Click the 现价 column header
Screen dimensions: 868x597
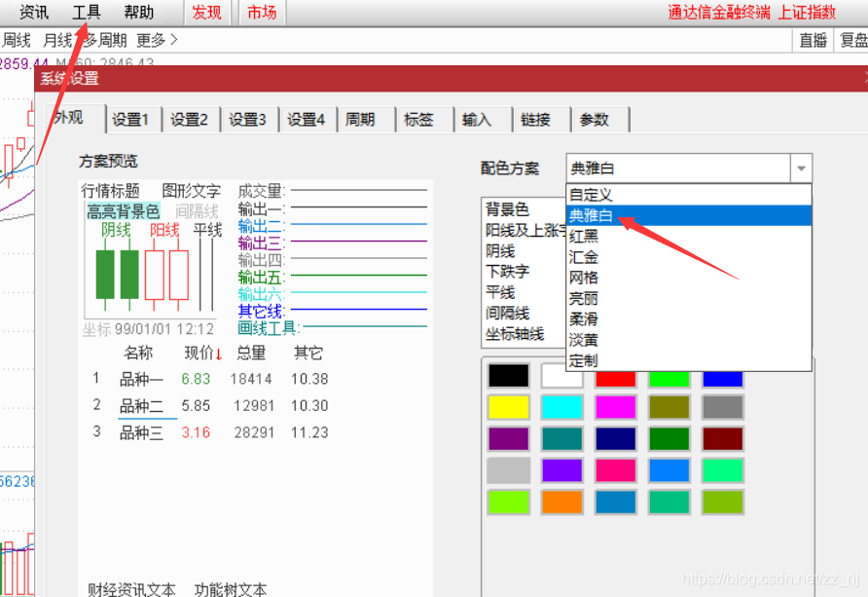202,353
